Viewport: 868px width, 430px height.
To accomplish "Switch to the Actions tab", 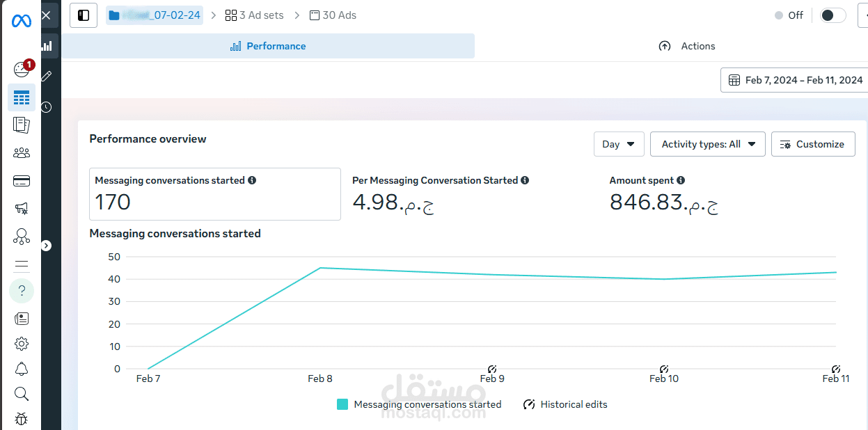I will (x=687, y=46).
